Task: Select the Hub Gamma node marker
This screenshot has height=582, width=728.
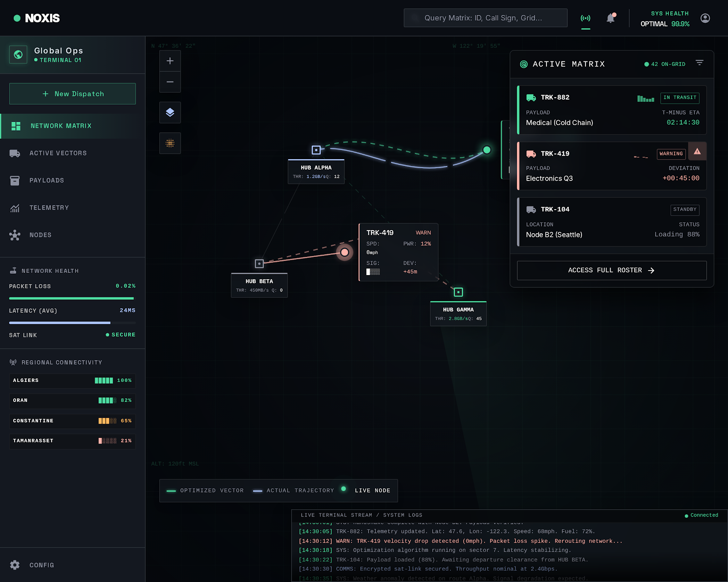Action: click(x=458, y=292)
